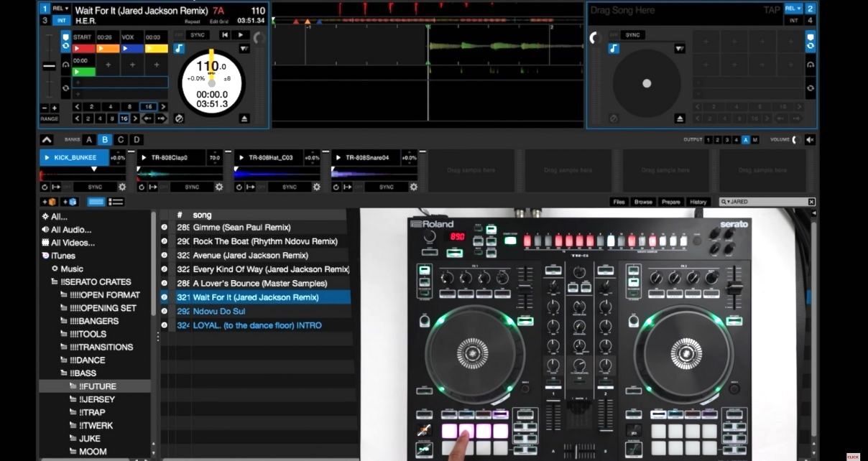Toggle key lock on deck 1

tap(179, 49)
